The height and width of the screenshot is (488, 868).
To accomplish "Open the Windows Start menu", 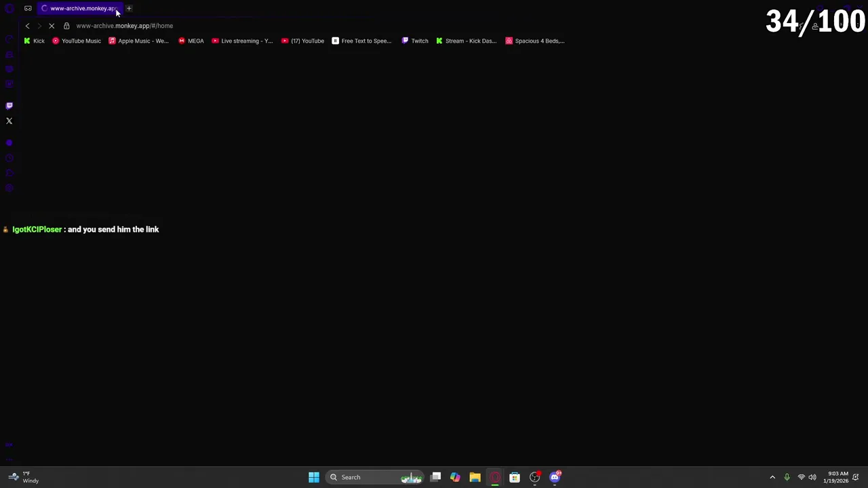I will click(314, 477).
